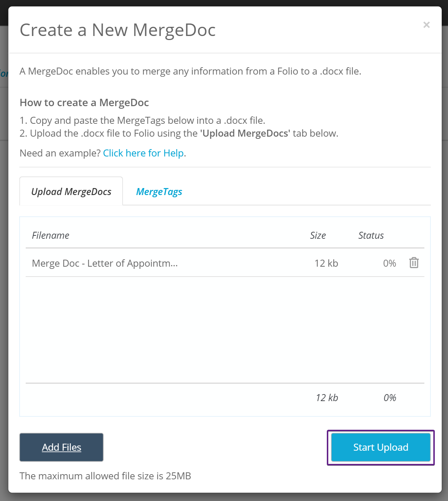Click the maximum allowed file size note
Viewport: 448px width, 501px height.
coord(105,476)
